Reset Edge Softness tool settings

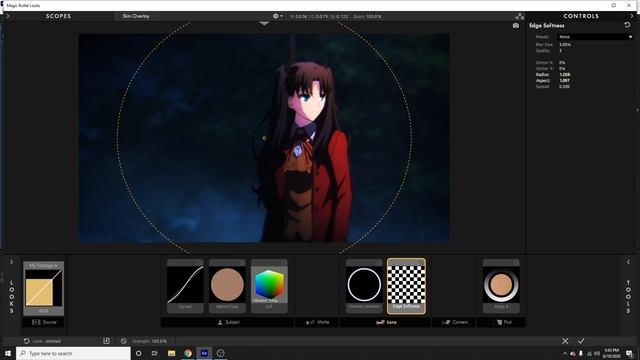click(627, 25)
